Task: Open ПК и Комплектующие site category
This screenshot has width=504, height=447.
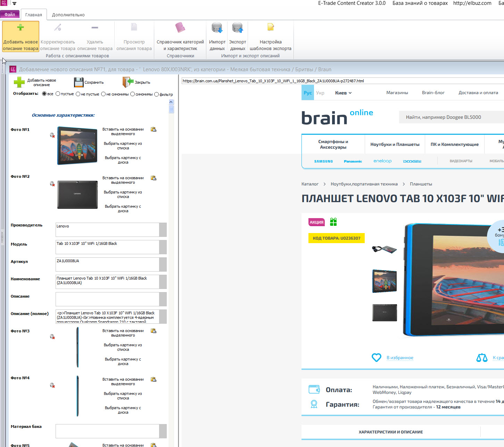Action: [455, 144]
